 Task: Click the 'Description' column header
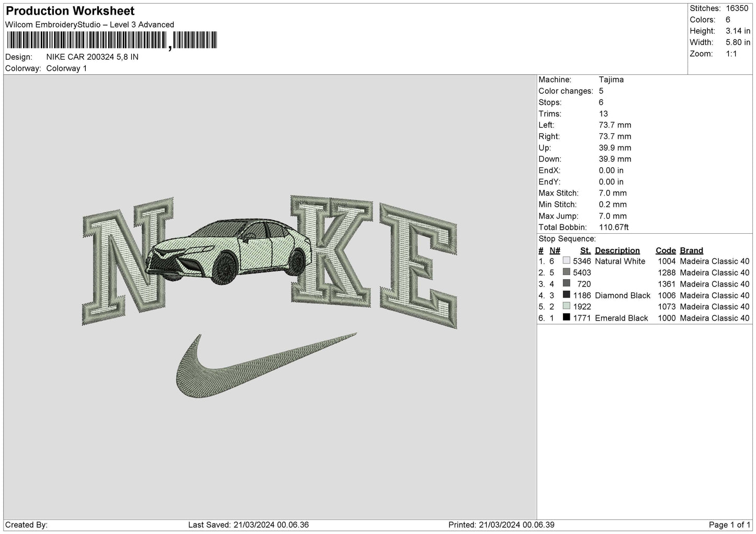click(x=617, y=250)
